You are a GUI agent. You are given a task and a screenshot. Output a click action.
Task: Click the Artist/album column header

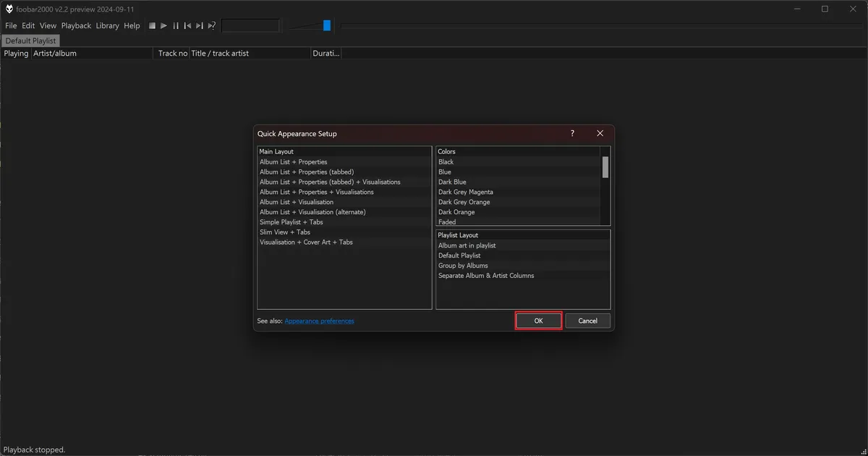pos(93,53)
